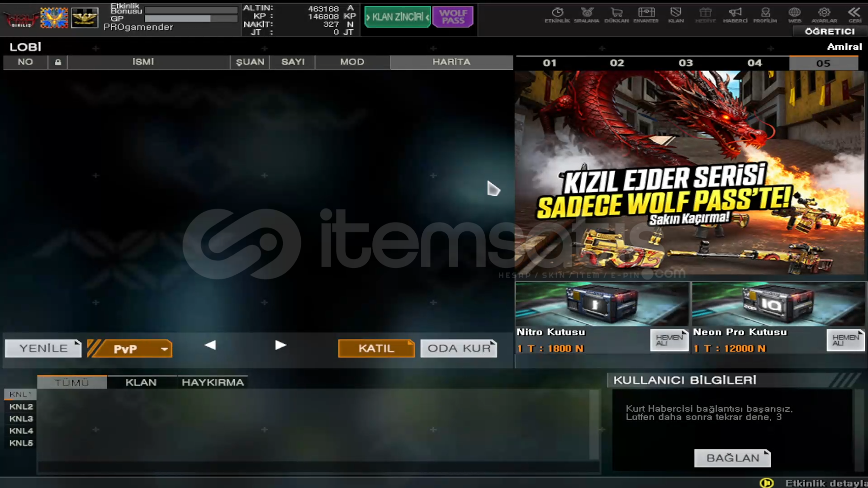Switch to the Haykırma chat tab

click(213, 383)
